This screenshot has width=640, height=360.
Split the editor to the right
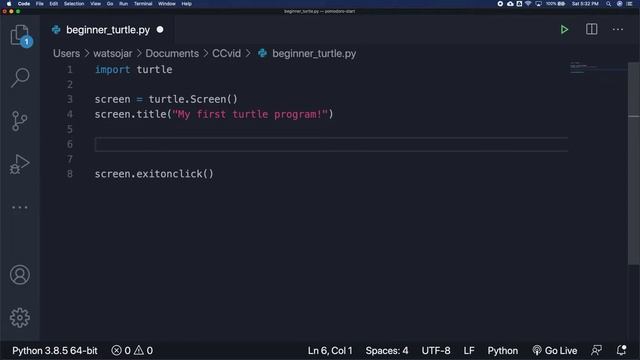pyautogui.click(x=591, y=29)
